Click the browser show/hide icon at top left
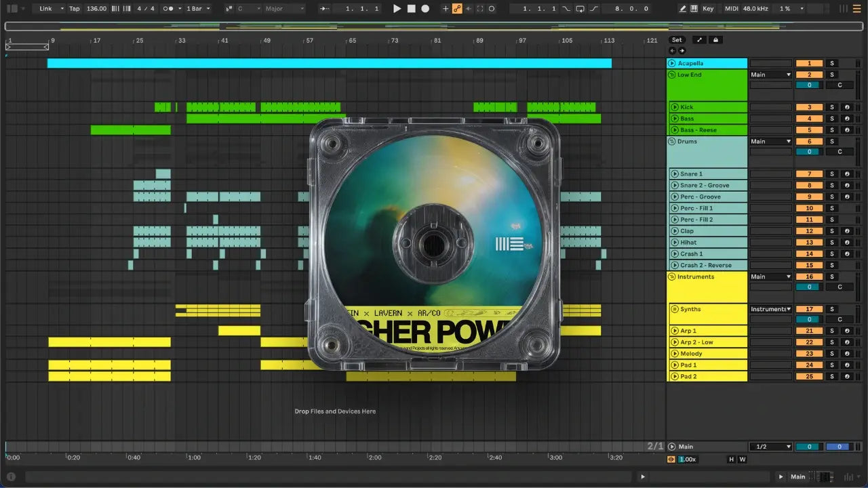Image resolution: width=868 pixels, height=488 pixels. [x=12, y=9]
